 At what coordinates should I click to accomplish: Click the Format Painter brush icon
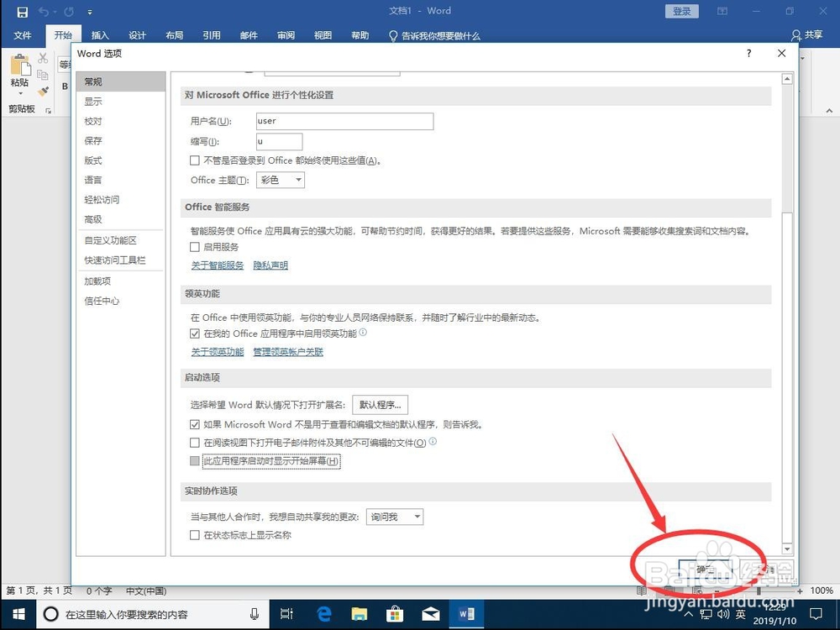pyautogui.click(x=43, y=92)
